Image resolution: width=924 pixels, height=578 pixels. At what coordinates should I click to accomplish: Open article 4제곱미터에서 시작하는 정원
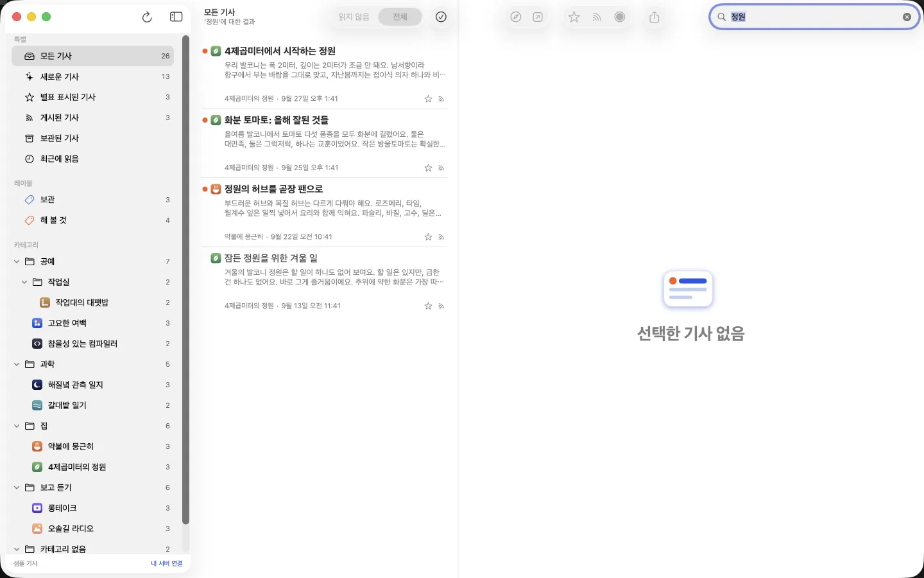(325, 74)
